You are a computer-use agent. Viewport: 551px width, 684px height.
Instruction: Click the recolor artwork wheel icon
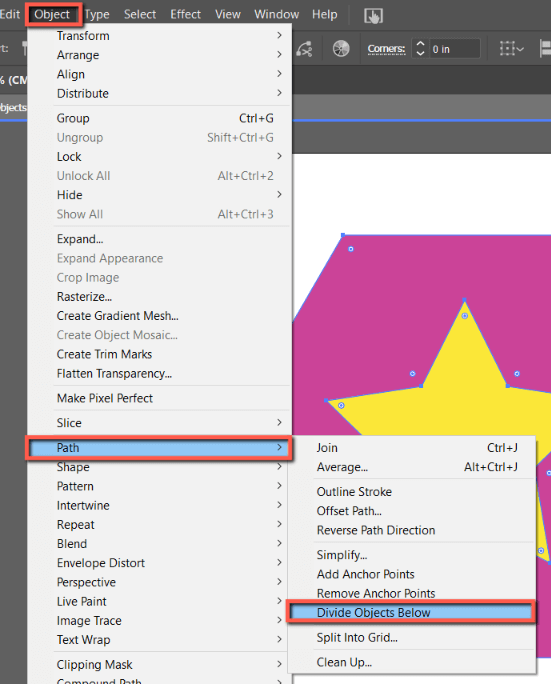click(341, 48)
